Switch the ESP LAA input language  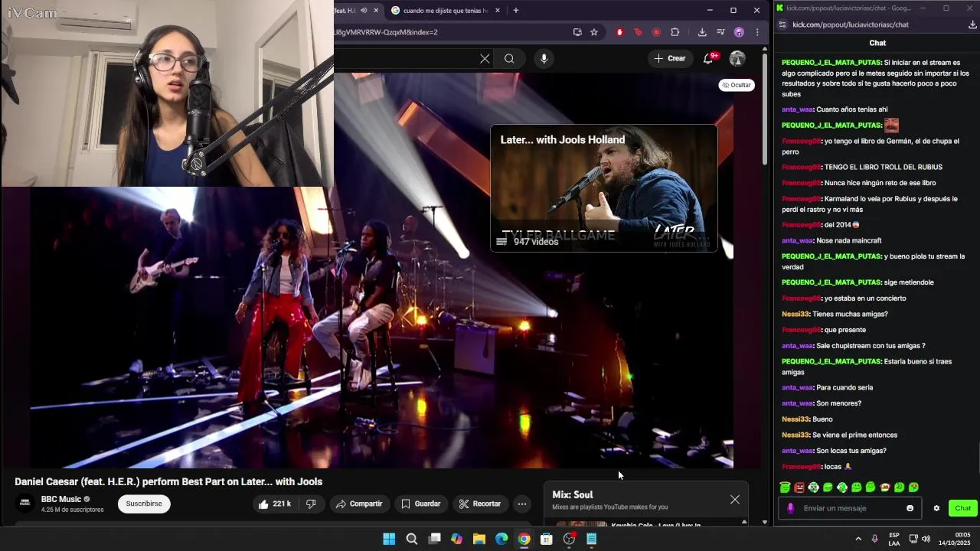coord(894,539)
